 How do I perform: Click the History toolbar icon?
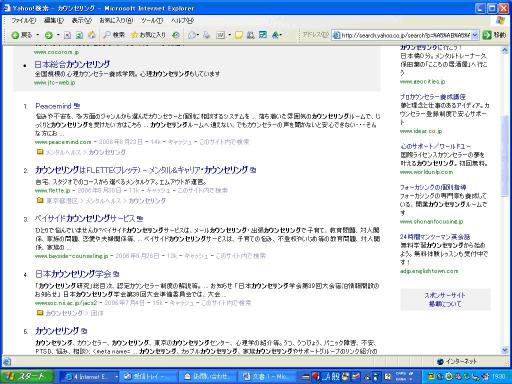[176, 35]
